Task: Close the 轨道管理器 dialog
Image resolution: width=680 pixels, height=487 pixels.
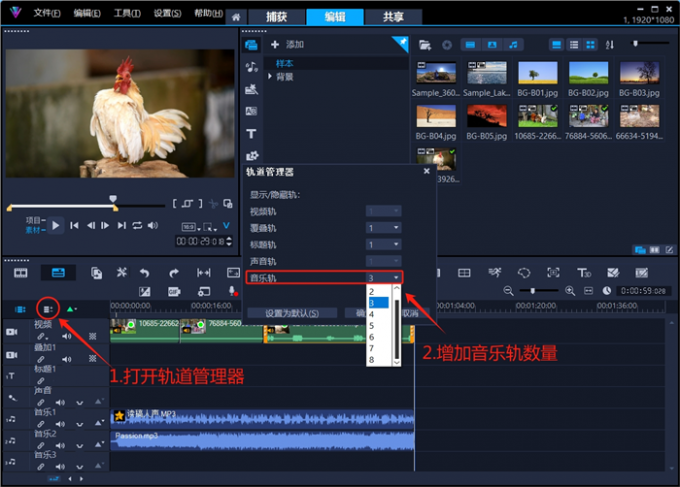Action: tap(427, 171)
